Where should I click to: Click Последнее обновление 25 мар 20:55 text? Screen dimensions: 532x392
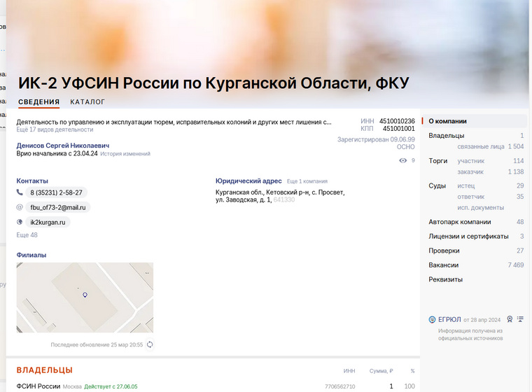click(x=97, y=344)
